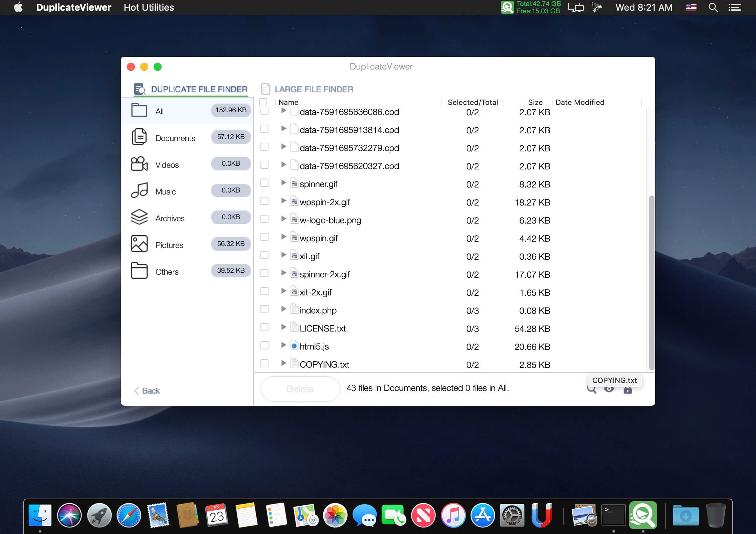
Task: Check the checkbox for spinner.gif
Action: click(265, 183)
